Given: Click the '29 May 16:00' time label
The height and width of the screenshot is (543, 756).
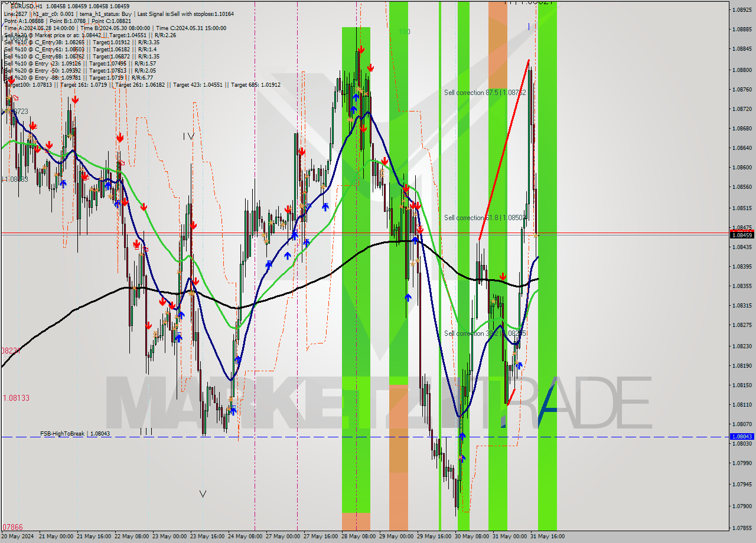Looking at the screenshot, I should tap(434, 537).
